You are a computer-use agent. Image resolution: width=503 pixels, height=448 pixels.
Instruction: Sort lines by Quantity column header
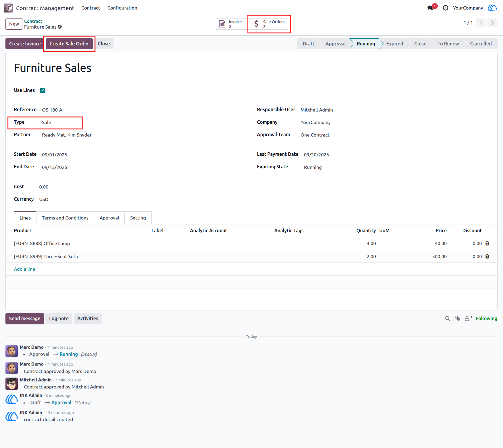point(366,231)
